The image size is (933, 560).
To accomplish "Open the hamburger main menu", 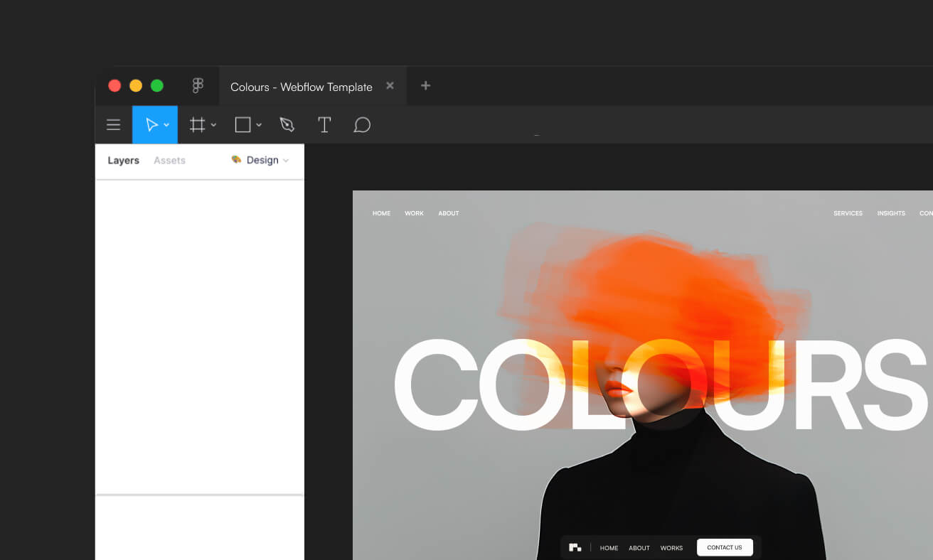I will pos(113,125).
